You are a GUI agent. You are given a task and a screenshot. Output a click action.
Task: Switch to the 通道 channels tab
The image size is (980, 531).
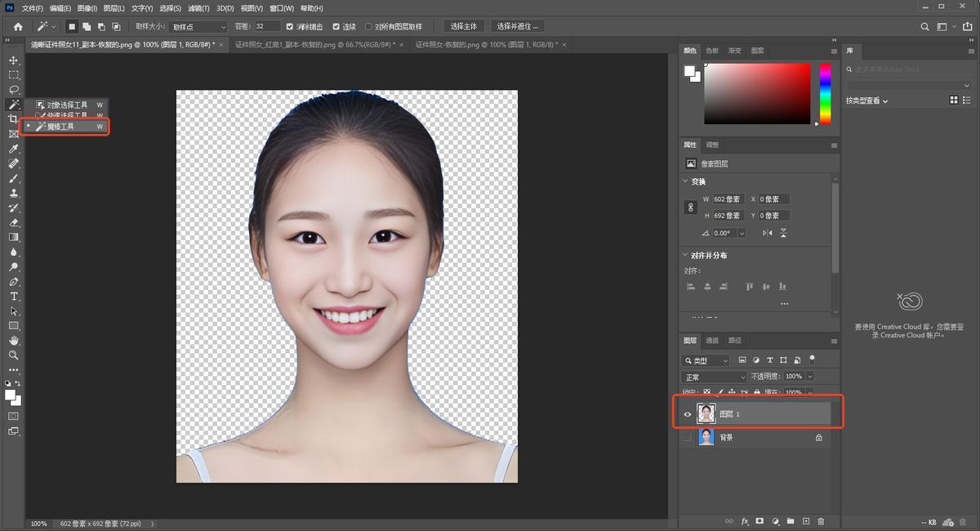712,341
